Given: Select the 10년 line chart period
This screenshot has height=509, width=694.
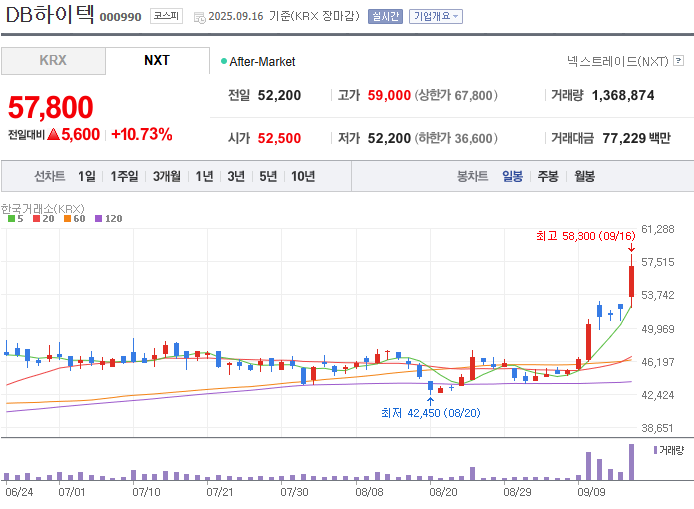Looking at the screenshot, I should [303, 176].
